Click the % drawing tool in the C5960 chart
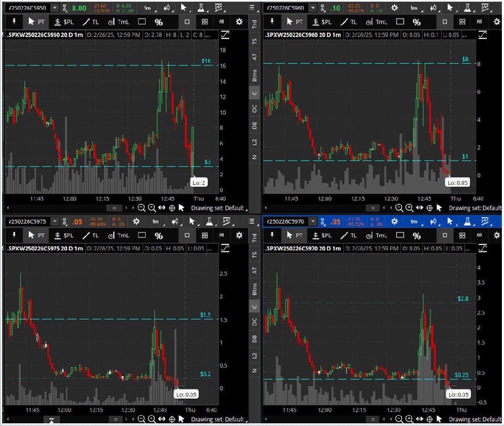Image resolution: width=504 pixels, height=426 pixels. pyautogui.click(x=417, y=22)
